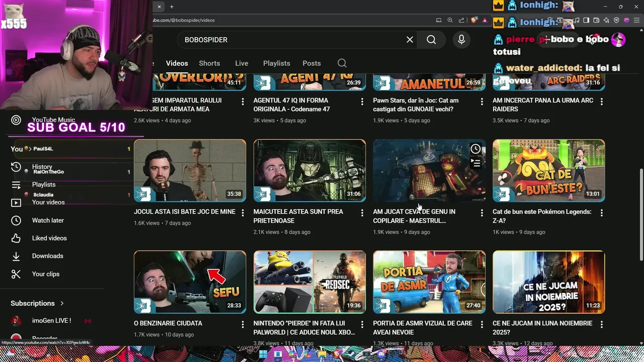Viewport: 644px width, 362px height.
Task: Click the magnifier button beside BOBOSPIDER query
Action: (431, 40)
